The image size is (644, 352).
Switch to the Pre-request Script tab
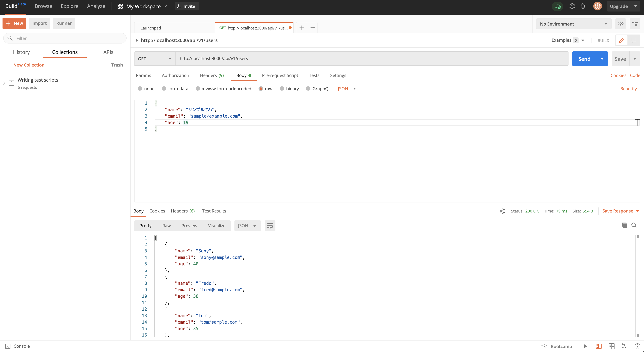click(x=280, y=75)
